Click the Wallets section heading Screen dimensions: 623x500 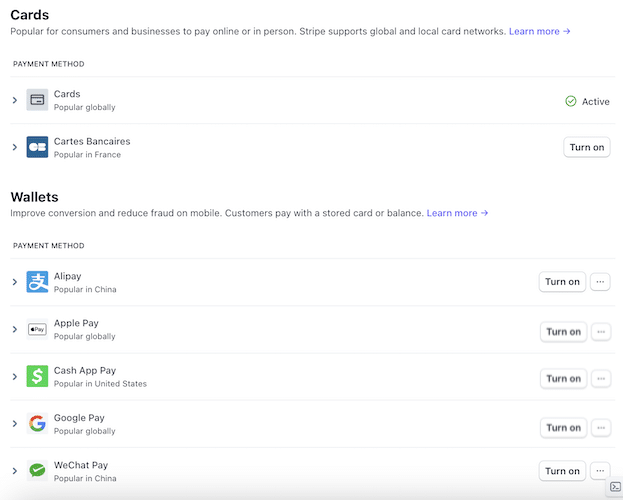tap(35, 197)
